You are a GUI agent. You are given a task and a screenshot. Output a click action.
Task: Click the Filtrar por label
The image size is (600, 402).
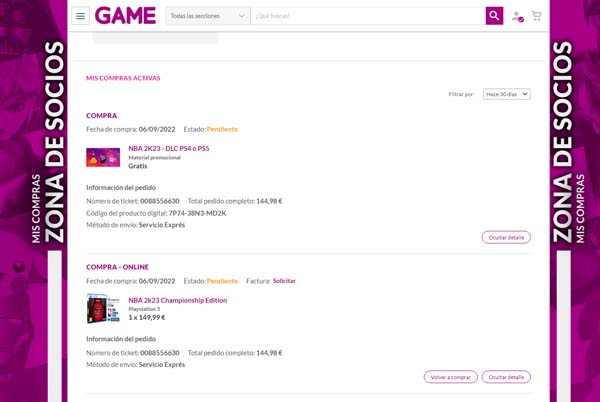(461, 94)
